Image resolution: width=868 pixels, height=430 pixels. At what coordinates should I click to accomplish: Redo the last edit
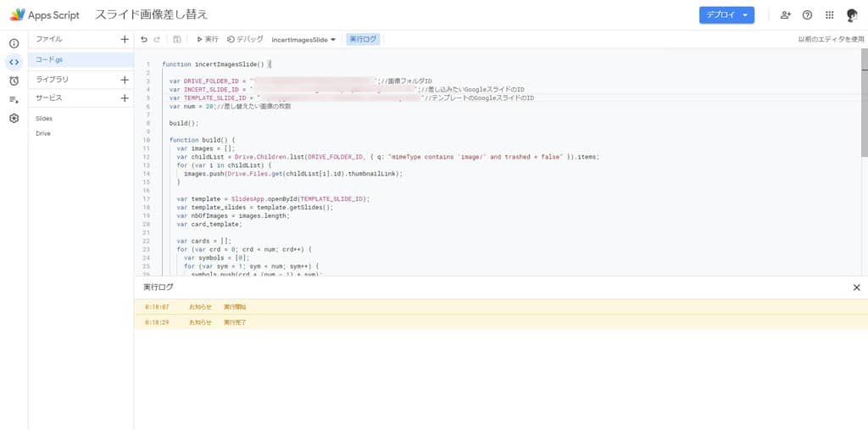[x=157, y=39]
